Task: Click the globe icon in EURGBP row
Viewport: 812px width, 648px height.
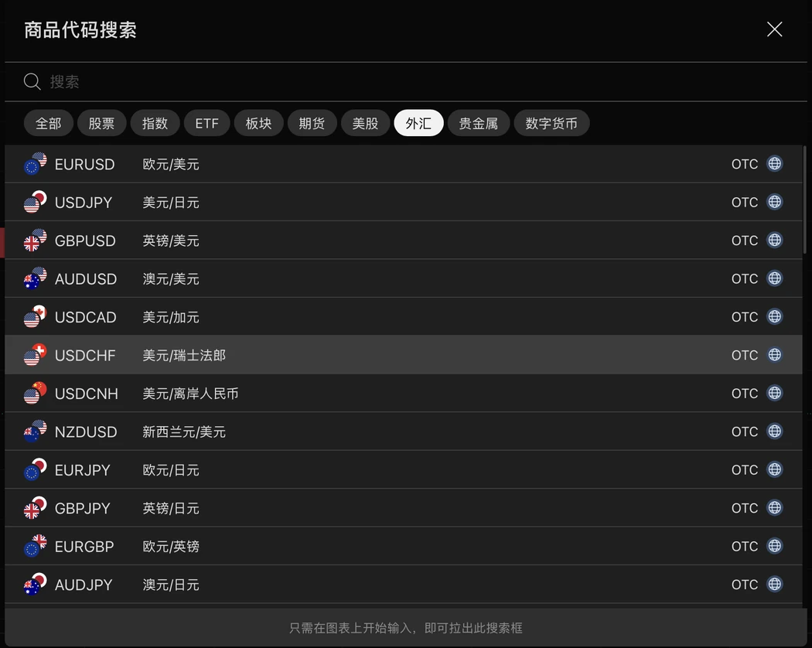Action: point(775,546)
